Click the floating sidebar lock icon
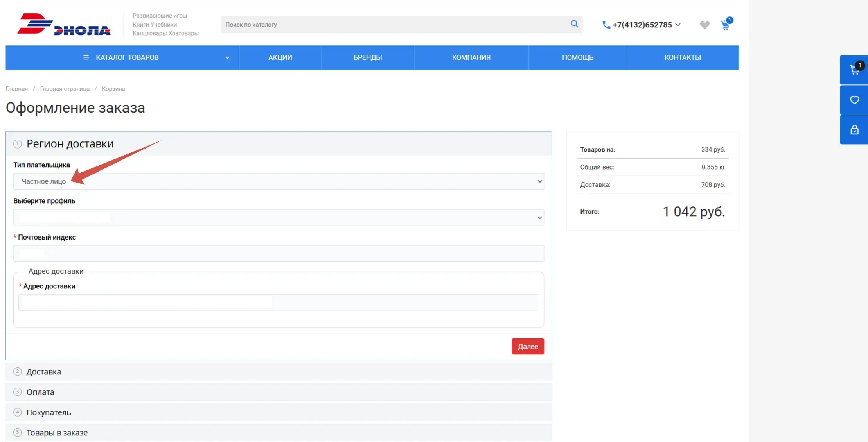This screenshot has height=442, width=868. [x=854, y=130]
